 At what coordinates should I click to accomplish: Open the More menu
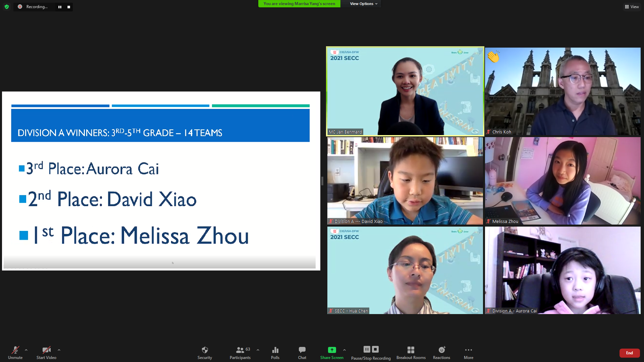tap(469, 353)
